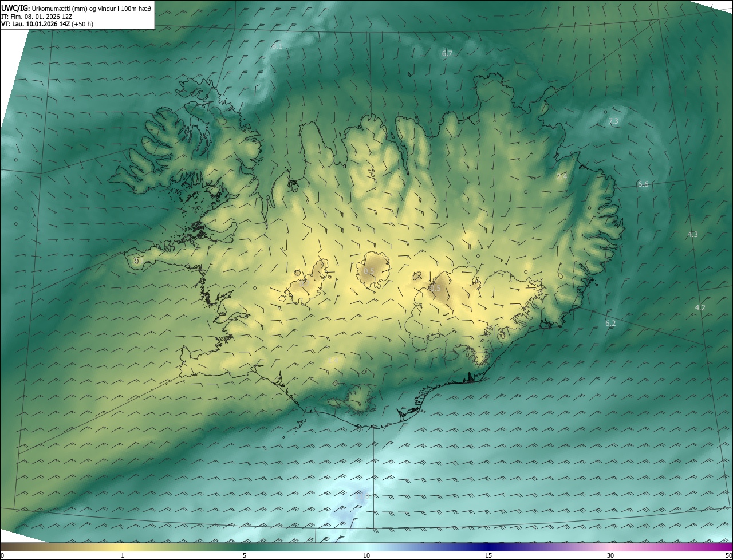Click the colour scale label "50"
This screenshot has height=560, width=733.
[x=728, y=555]
